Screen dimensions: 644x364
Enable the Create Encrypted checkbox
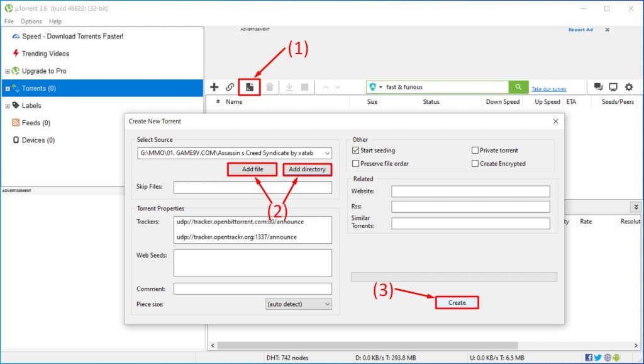click(x=475, y=164)
